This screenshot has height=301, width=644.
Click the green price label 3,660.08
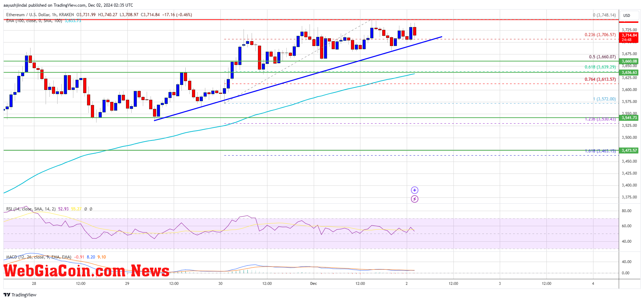[629, 61]
